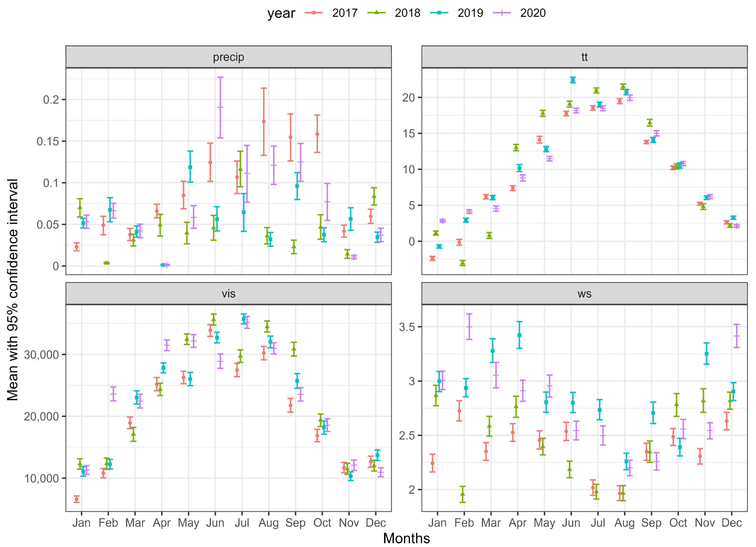
Task: Click the 3.5 tick label in ws
Action: click(407, 327)
